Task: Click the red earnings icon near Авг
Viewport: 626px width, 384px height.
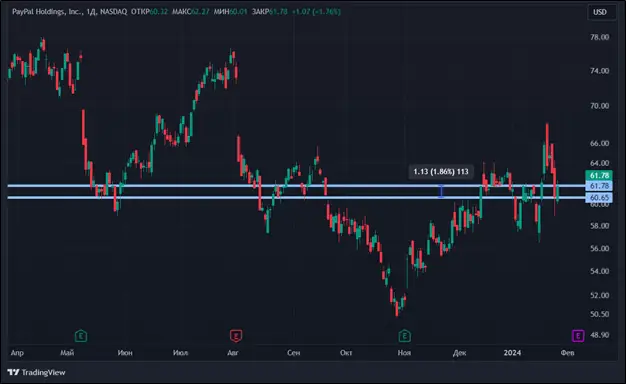Action: click(236, 336)
